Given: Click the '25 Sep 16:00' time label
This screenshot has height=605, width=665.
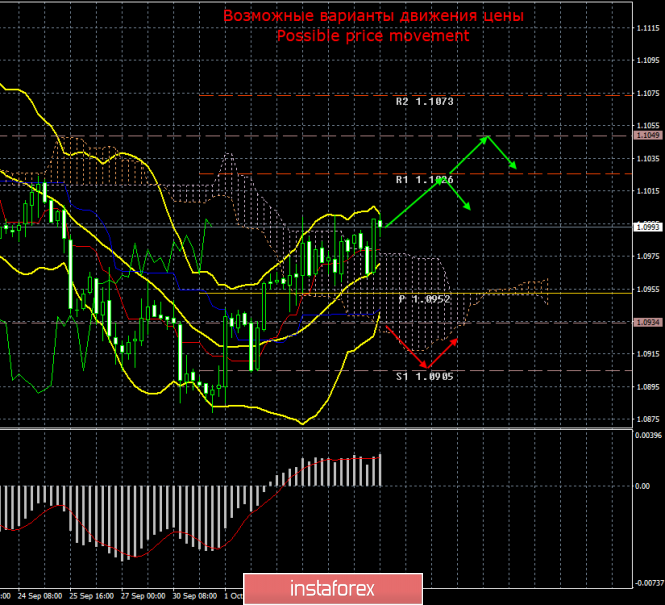Looking at the screenshot, I should click(x=92, y=596).
